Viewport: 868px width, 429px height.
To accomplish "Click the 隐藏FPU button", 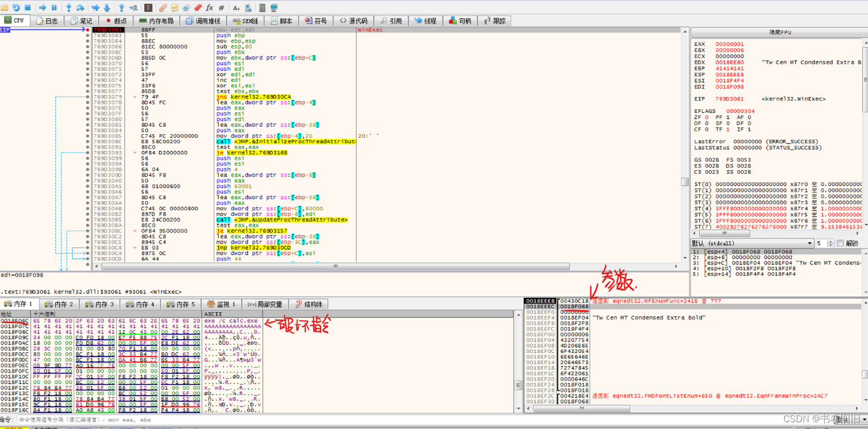I will tap(781, 32).
